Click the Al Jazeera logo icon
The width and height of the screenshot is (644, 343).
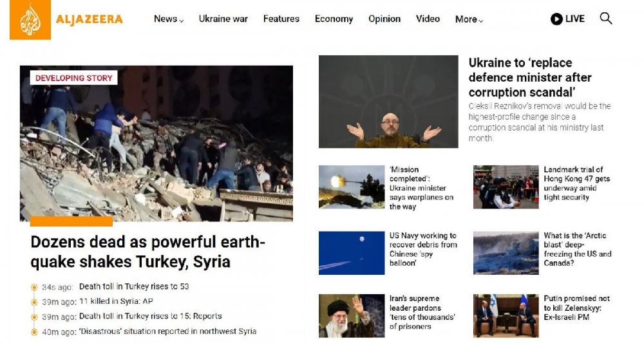point(30,20)
